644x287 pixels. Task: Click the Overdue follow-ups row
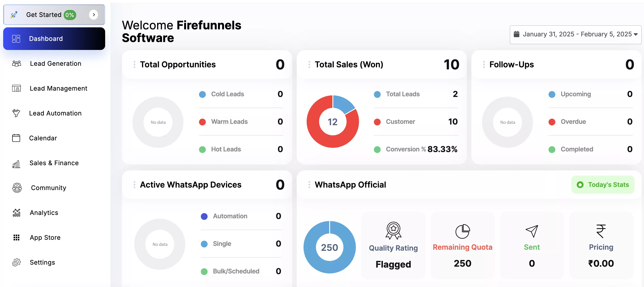click(591, 122)
